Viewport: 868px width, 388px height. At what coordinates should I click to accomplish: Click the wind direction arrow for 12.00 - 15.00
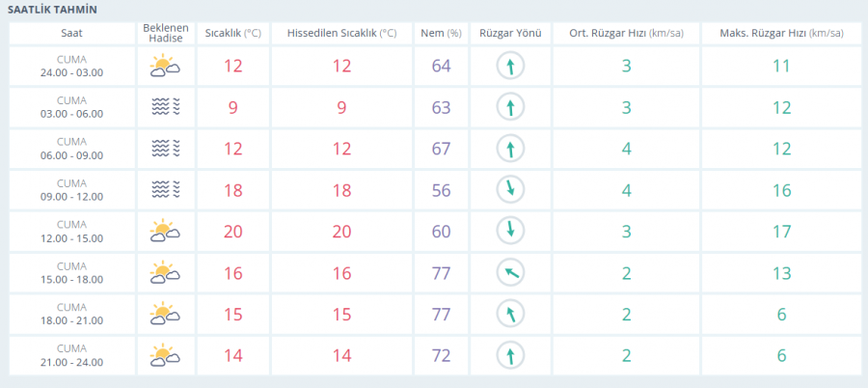pyautogui.click(x=510, y=232)
